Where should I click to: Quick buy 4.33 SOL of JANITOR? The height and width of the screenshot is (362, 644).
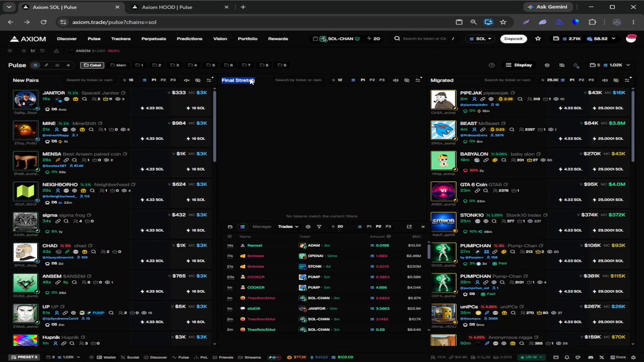(151, 108)
